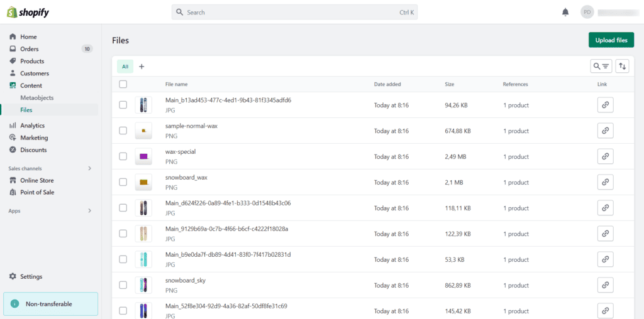Select the All files tab
Image resolution: width=644 pixels, height=319 pixels.
tap(125, 67)
